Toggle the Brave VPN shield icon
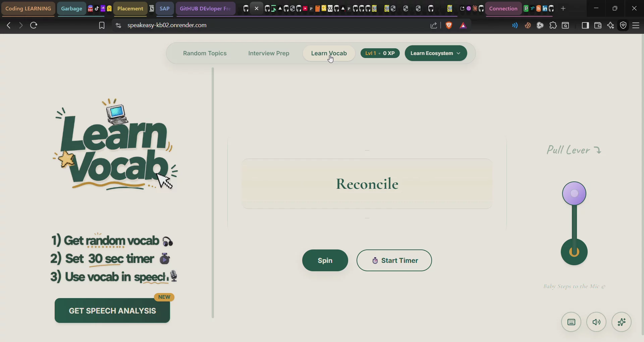The width and height of the screenshot is (644, 342). (x=623, y=25)
